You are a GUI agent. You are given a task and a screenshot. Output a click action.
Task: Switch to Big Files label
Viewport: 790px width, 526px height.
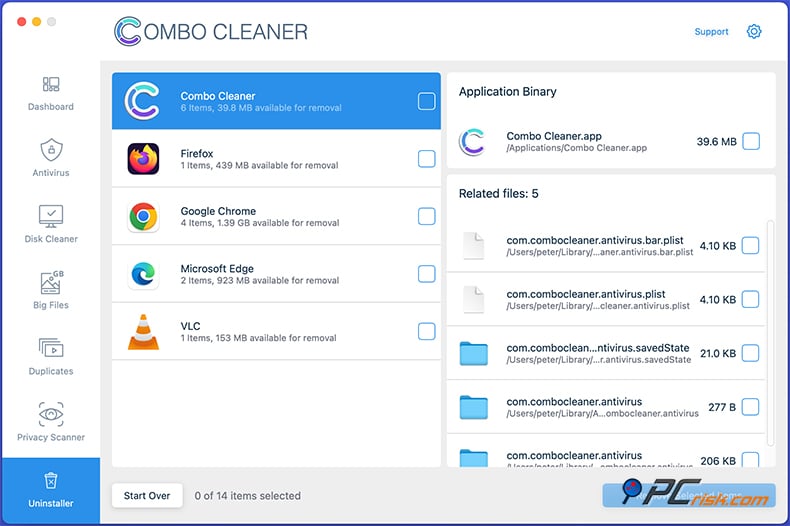[x=51, y=305]
